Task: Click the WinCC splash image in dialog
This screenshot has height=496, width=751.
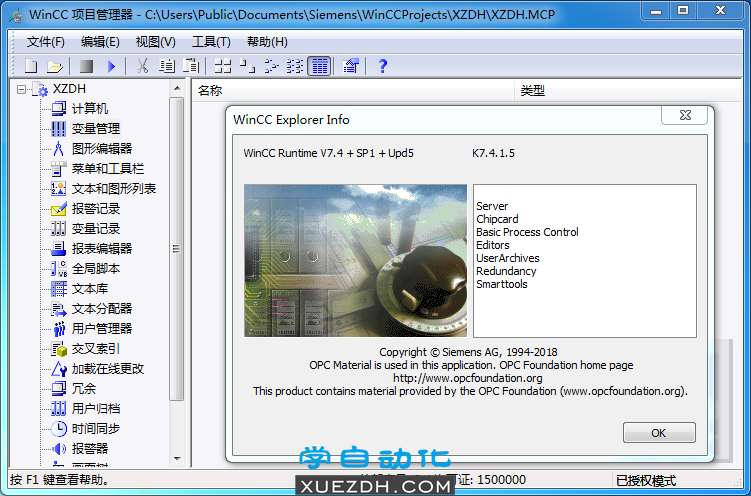Action: [355, 261]
